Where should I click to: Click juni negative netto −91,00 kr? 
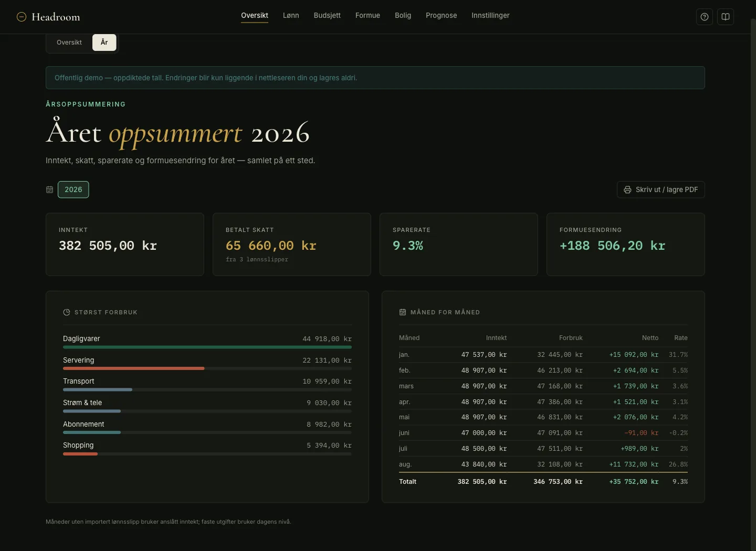(642, 433)
